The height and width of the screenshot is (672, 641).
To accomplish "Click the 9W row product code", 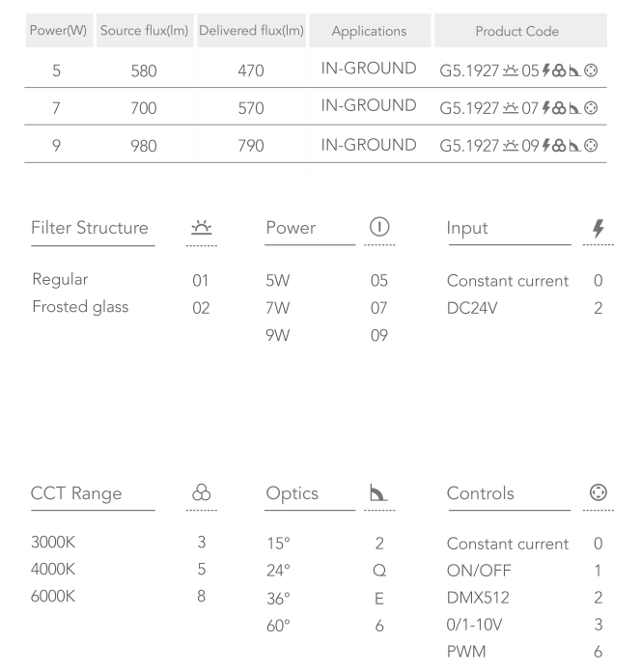I will click(519, 145).
